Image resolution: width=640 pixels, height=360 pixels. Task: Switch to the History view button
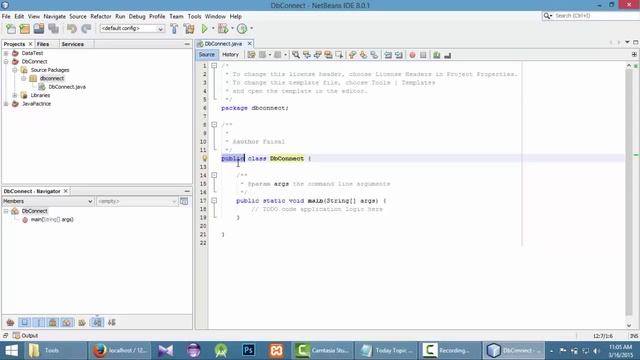(230, 55)
